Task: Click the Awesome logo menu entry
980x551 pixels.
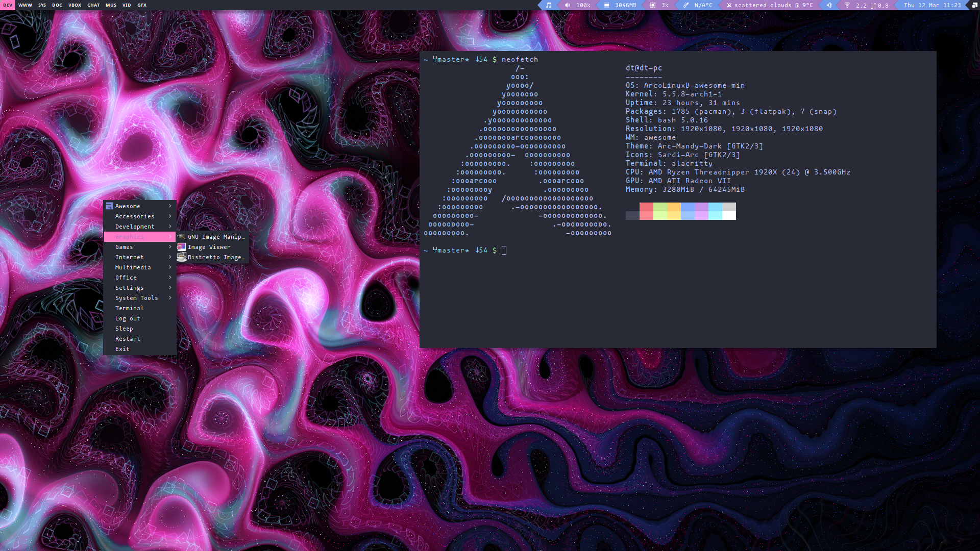Action: 128,206
